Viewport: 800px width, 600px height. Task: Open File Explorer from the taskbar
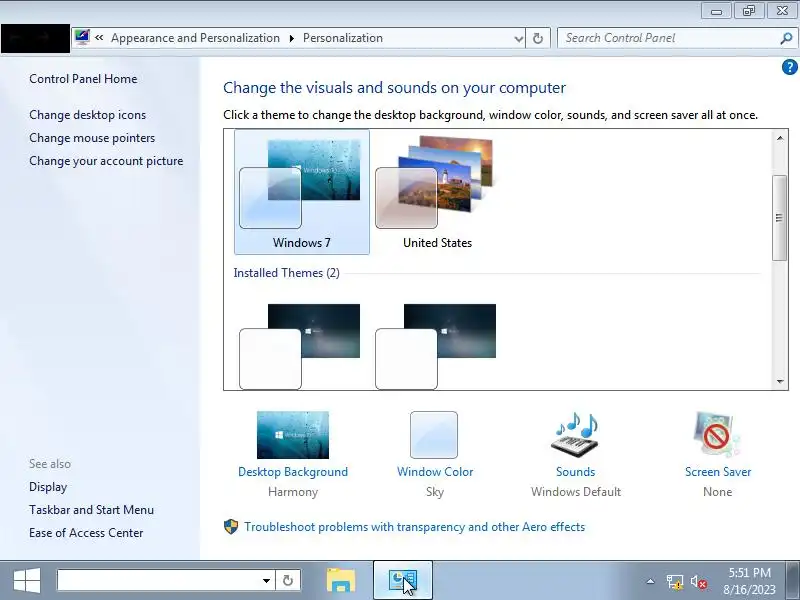pos(341,581)
